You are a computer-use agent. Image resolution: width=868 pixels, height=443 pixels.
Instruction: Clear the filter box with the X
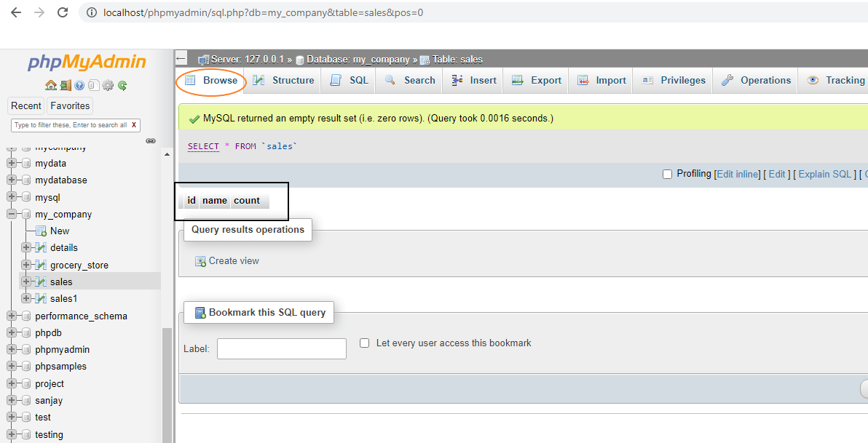pos(133,124)
